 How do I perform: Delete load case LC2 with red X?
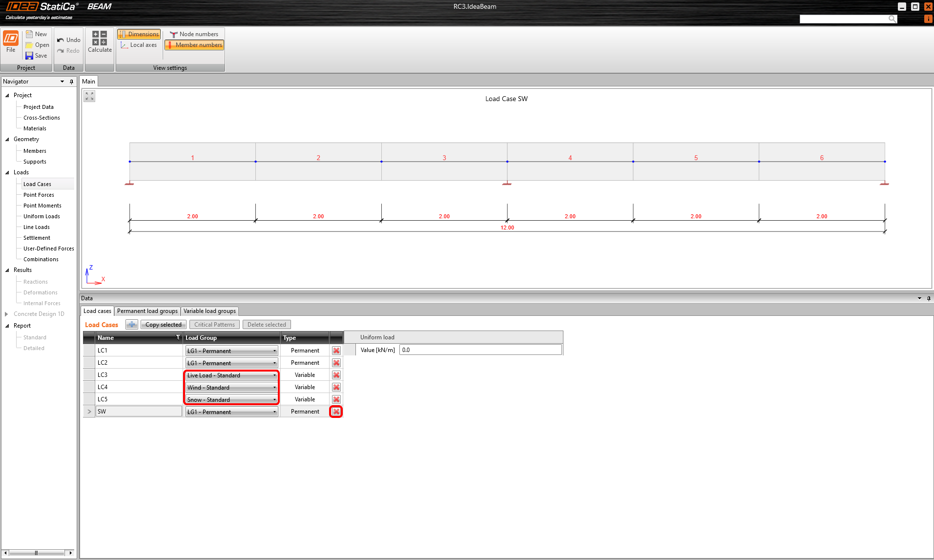[336, 363]
